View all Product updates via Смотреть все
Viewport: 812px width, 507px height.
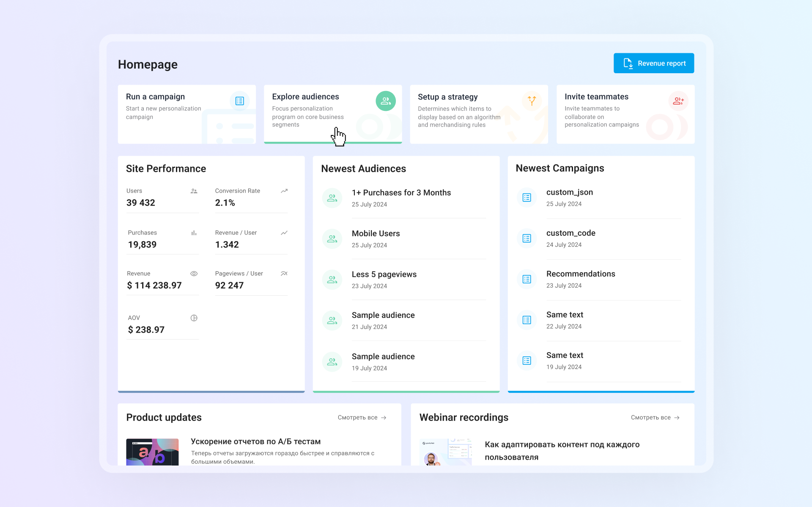tap(362, 417)
